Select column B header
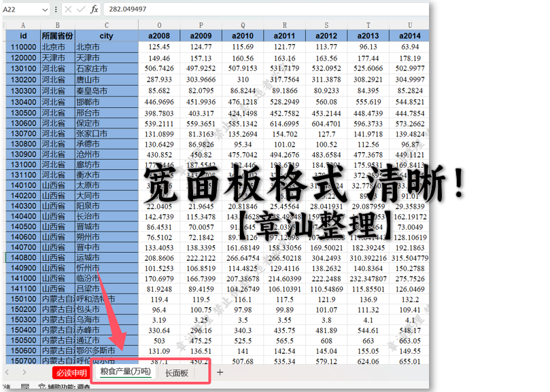 pyautogui.click(x=58, y=25)
